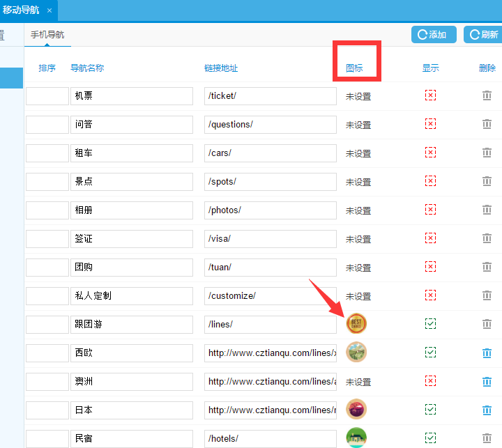The height and width of the screenshot is (448, 502).
Task: Click the /ticket/ link address field
Action: 270,96
